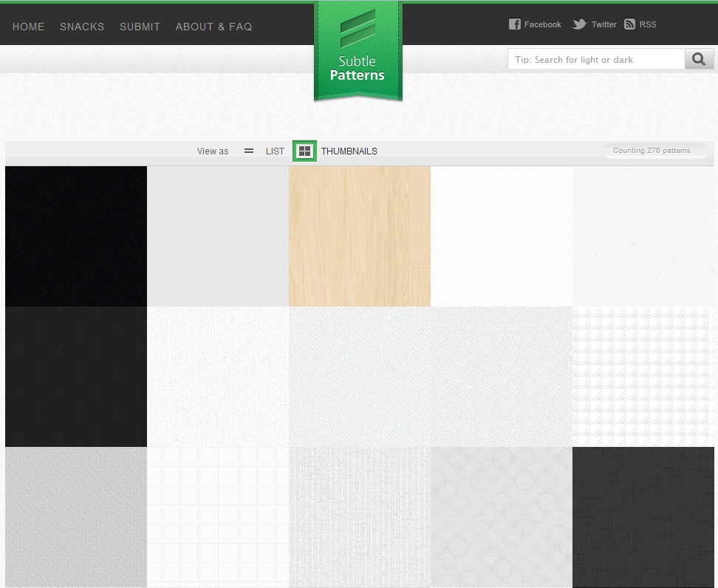Open the striped checker pattern thumbnail

643,377
